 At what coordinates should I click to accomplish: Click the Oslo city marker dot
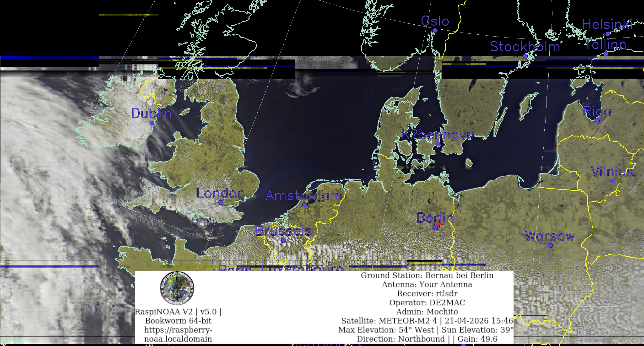[435, 31]
